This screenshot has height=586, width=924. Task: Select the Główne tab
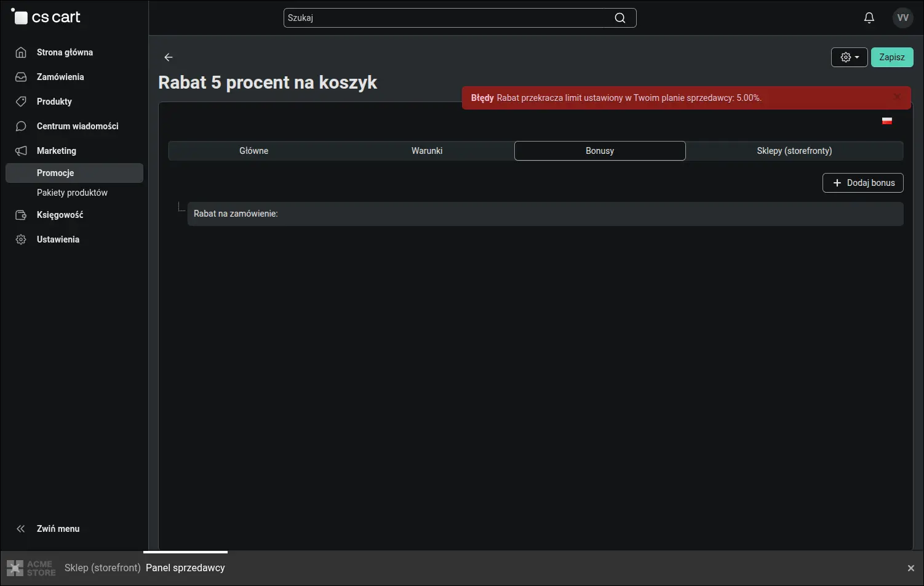coord(254,151)
